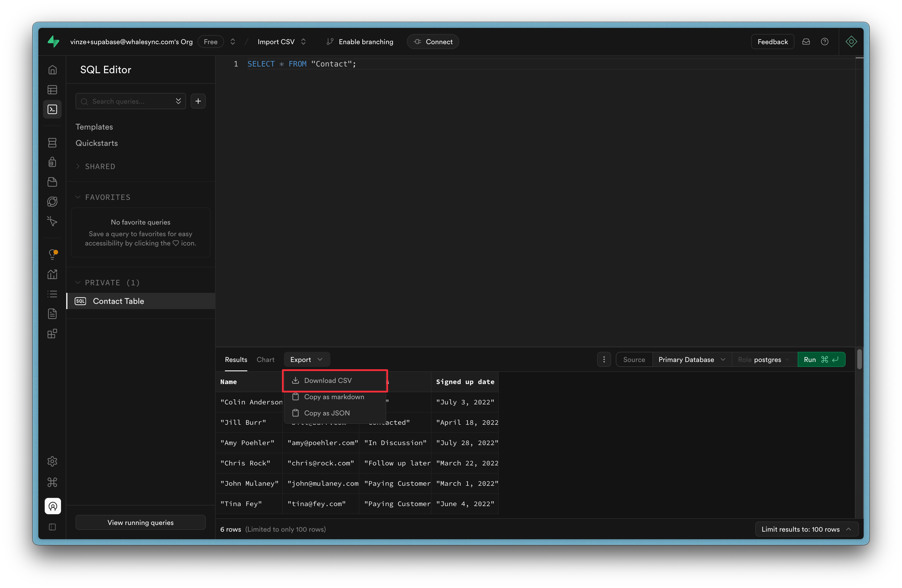Choose Copy as JSON option
Image resolution: width=902 pixels, height=588 pixels.
[x=335, y=413]
